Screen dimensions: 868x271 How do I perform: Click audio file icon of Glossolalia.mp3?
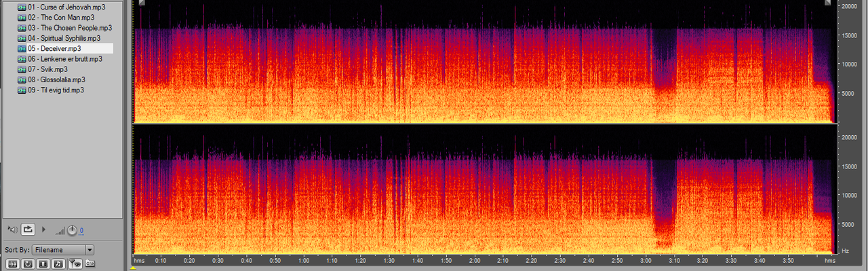[x=21, y=79]
